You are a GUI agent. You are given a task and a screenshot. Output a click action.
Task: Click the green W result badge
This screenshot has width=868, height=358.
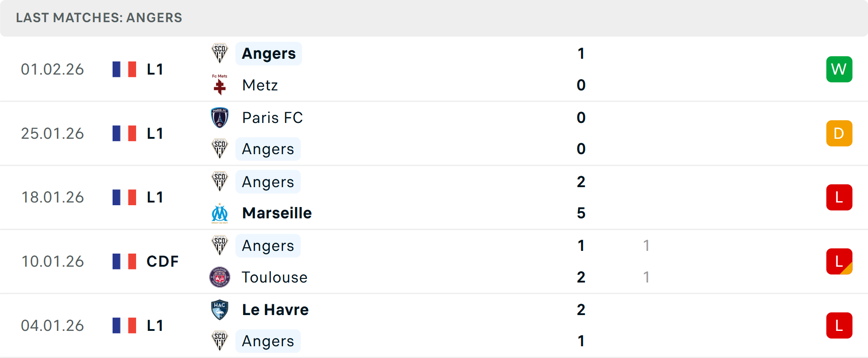(839, 69)
